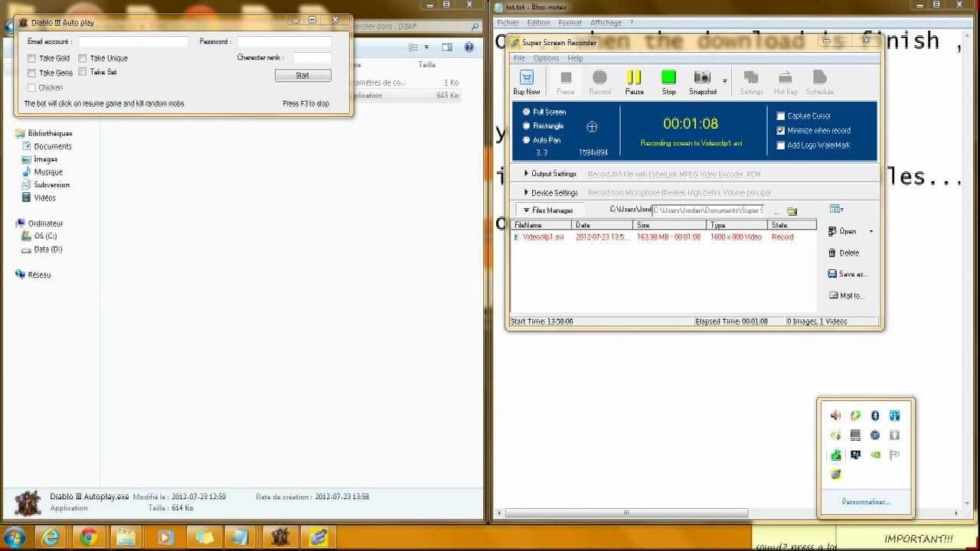Select OS (C:) drive in Explorer sidebar
980x551 pixels.
point(39,236)
